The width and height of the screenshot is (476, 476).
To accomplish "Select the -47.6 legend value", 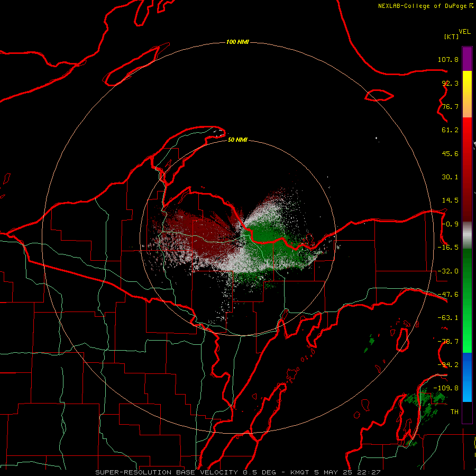I will [448, 295].
